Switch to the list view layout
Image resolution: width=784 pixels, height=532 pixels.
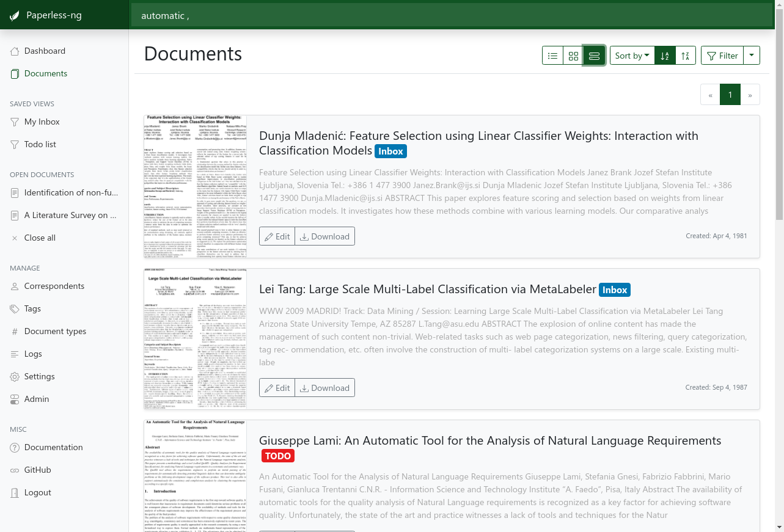(552, 56)
